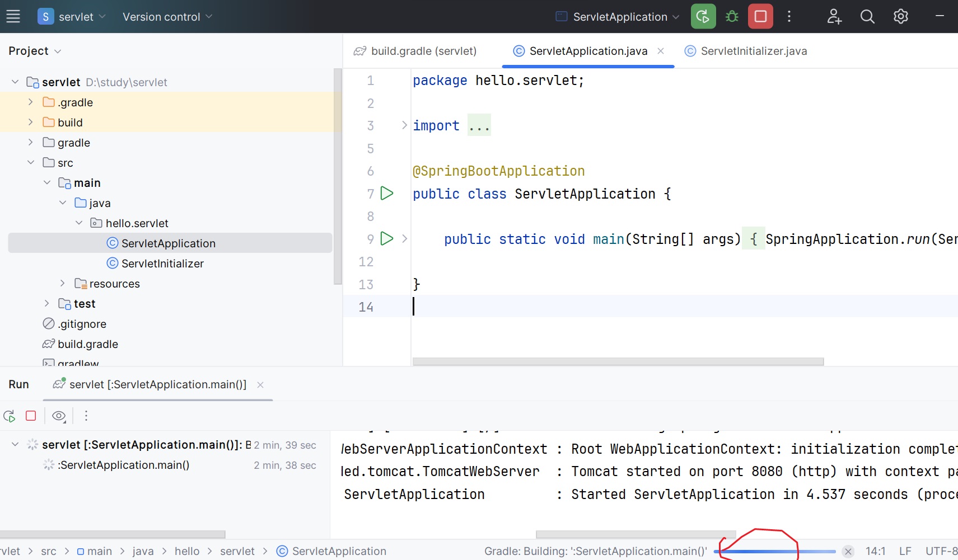Expand the folded main method at line 9
958x560 pixels.
point(404,239)
